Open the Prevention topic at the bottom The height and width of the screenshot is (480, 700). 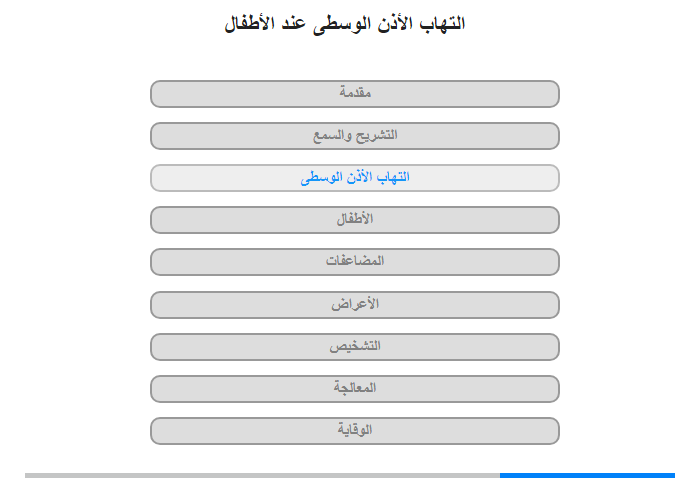[x=355, y=430]
